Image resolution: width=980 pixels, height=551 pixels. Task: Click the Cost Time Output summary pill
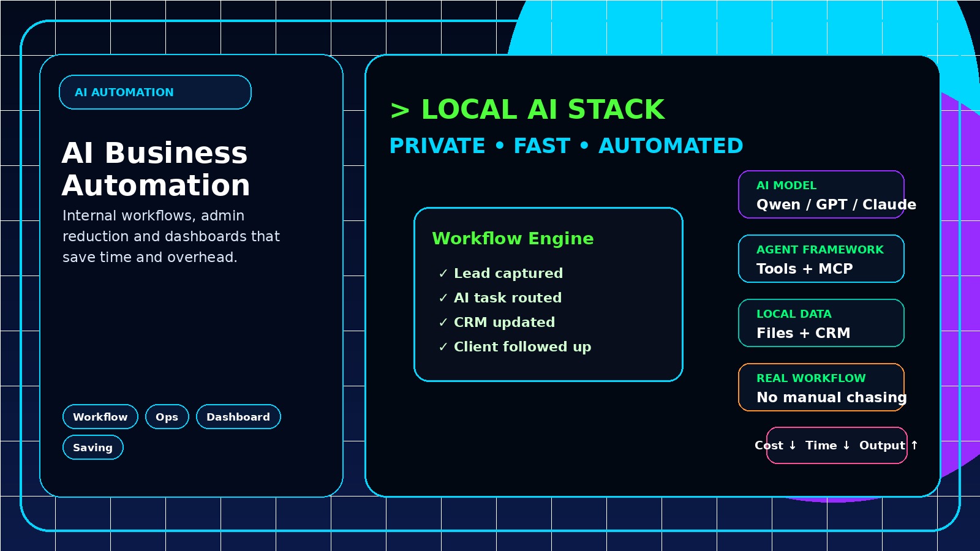[x=837, y=445]
